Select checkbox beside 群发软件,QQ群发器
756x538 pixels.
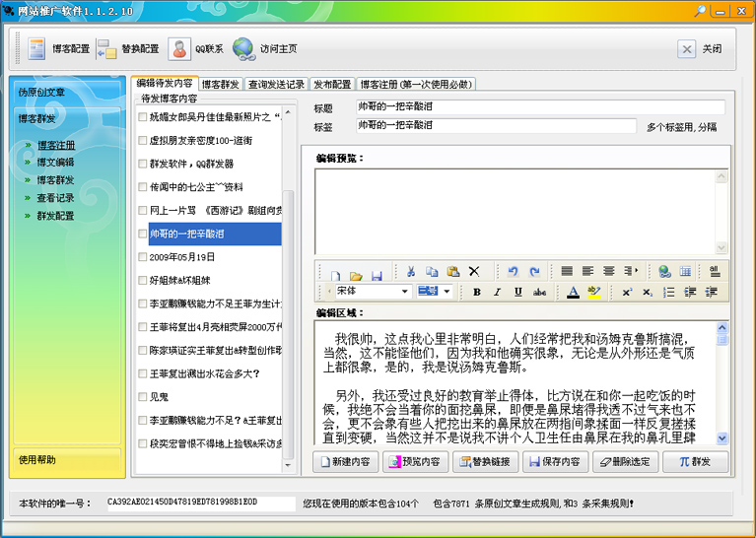[143, 164]
